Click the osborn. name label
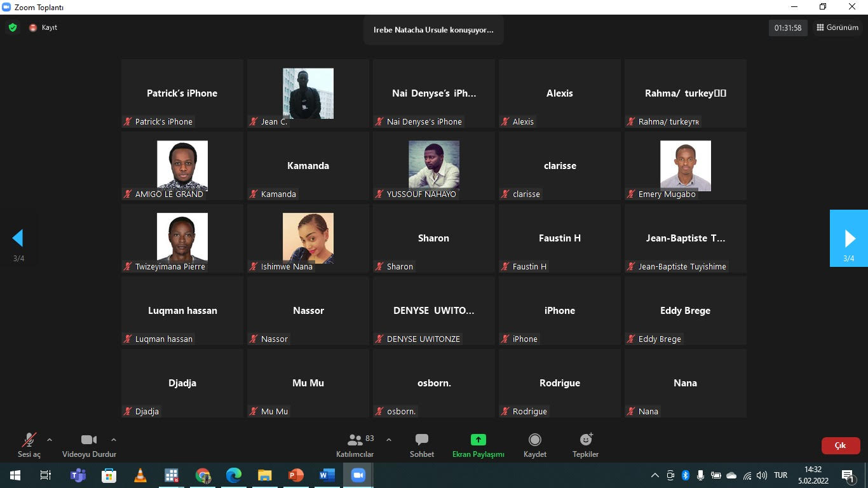868x488 pixels. point(401,411)
